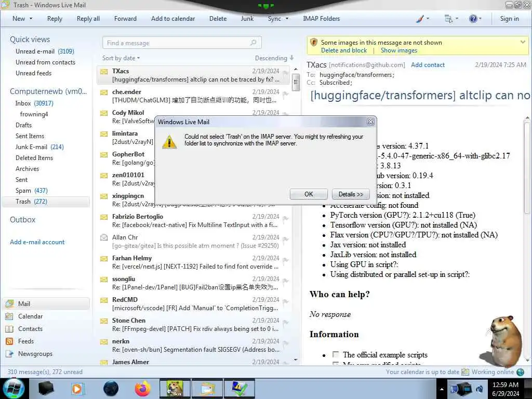
Task: Click the Delete toolbar button
Action: (218, 19)
